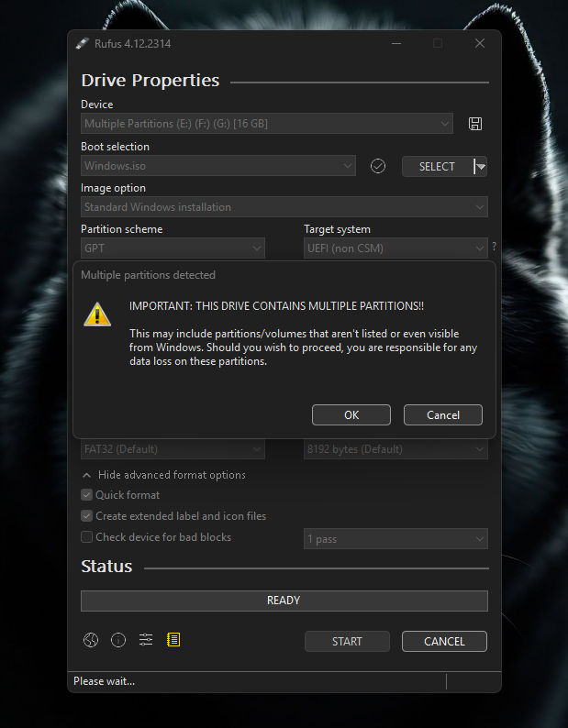Viewport: 568px width, 728px height.
Task: Toggle the Quick format checkbox
Action: click(86, 495)
